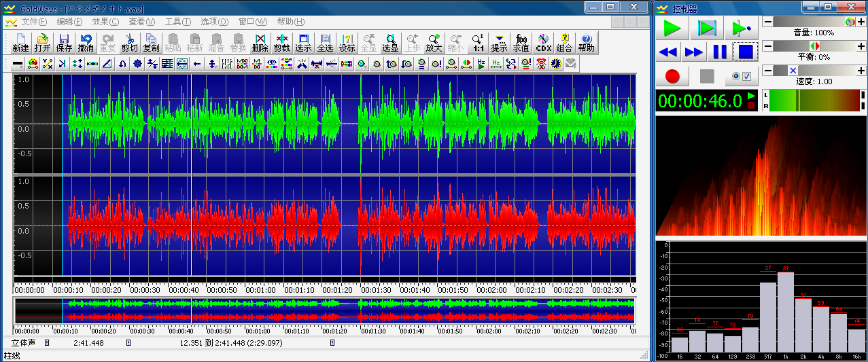Viewport: 868px width, 362px height.
Task: Open the 效果(C) Effects menu
Action: click(x=105, y=22)
